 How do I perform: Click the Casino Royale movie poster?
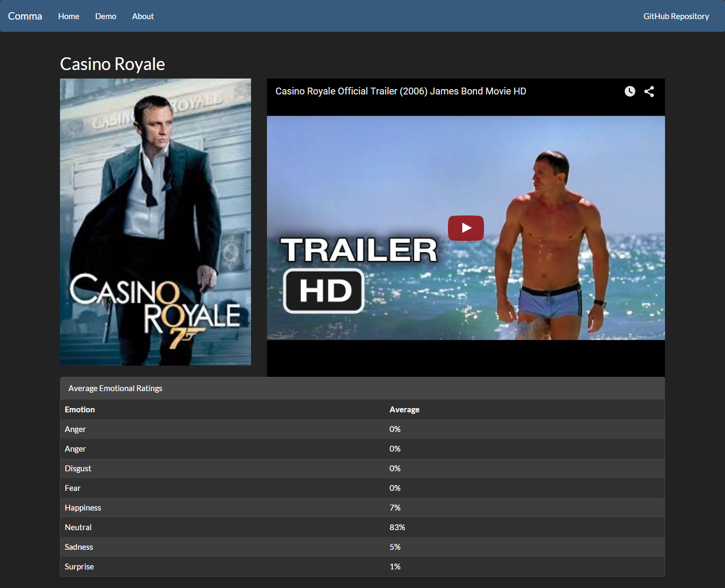156,222
